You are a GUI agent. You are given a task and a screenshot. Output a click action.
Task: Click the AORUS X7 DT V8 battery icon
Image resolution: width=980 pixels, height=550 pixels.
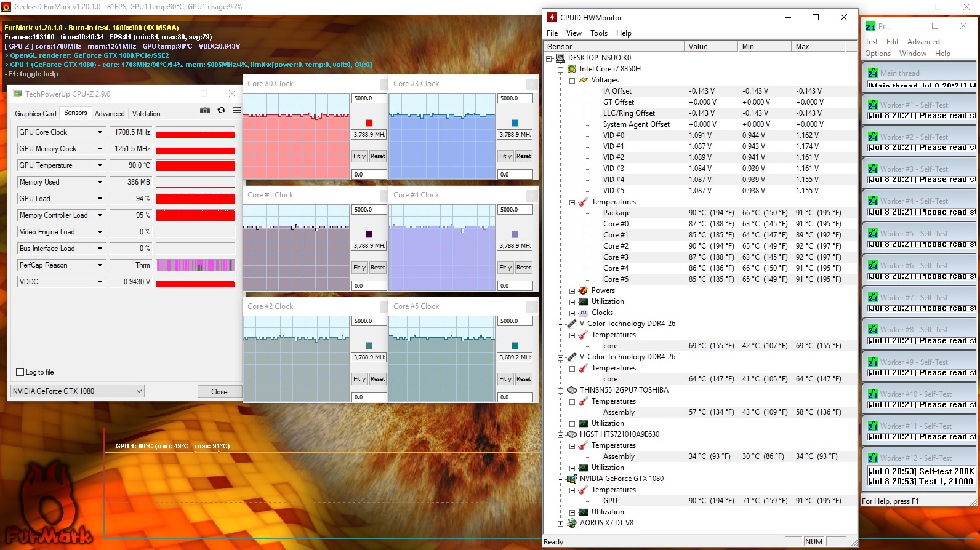click(x=572, y=523)
